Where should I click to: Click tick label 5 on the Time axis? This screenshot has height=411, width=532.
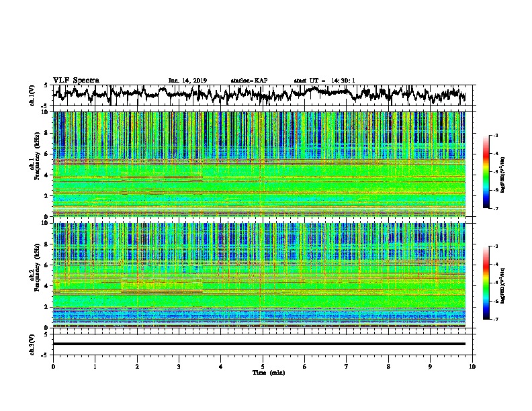point(263,367)
